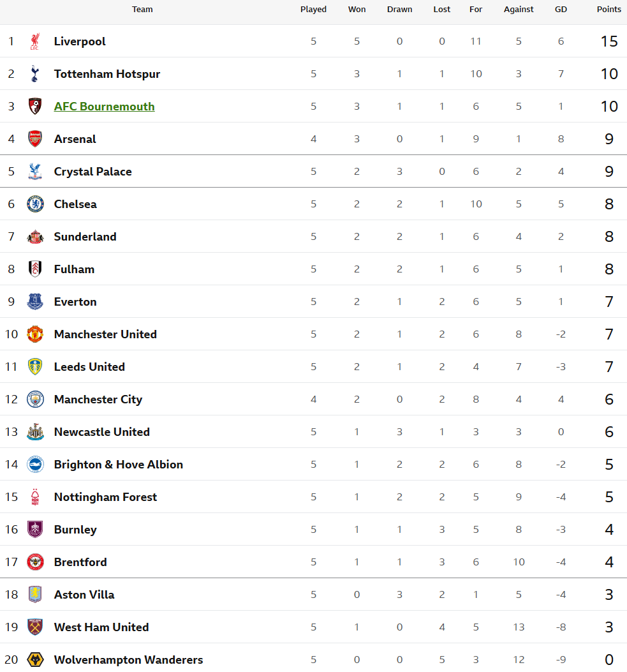The width and height of the screenshot is (627, 672).
Task: Click the Nottingham Forest team name
Action: 105,497
